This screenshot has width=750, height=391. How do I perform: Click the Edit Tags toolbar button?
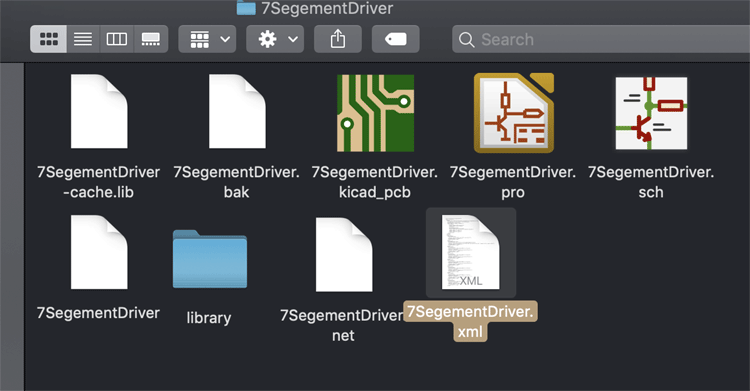pos(396,39)
